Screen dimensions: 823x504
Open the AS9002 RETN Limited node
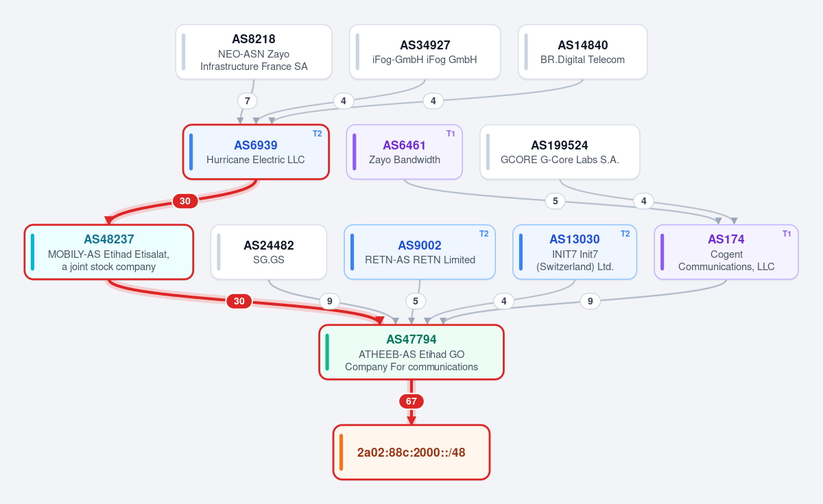pyautogui.click(x=420, y=252)
